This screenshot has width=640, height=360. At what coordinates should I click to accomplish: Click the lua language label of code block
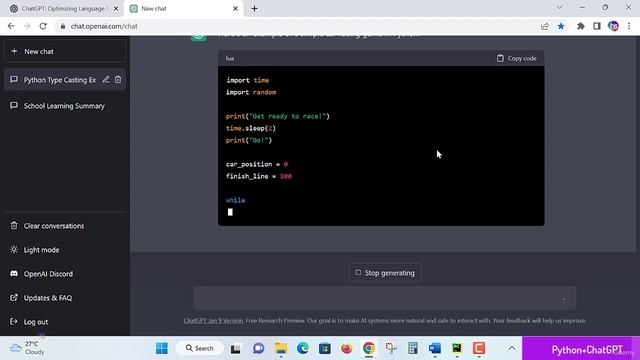click(230, 58)
